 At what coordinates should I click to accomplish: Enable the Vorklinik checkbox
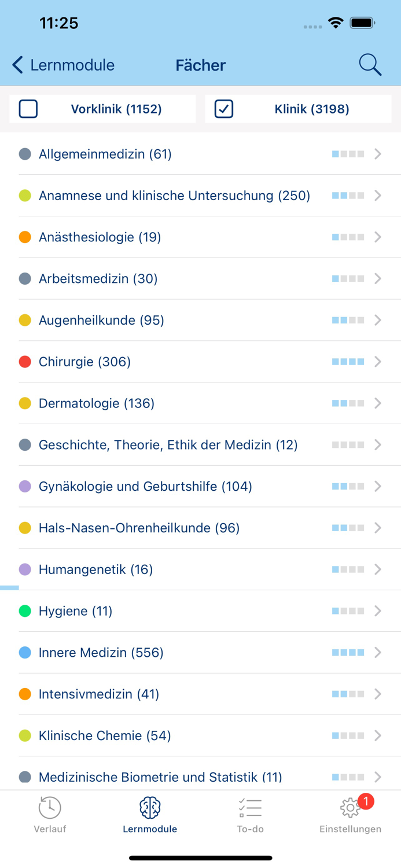(x=28, y=108)
